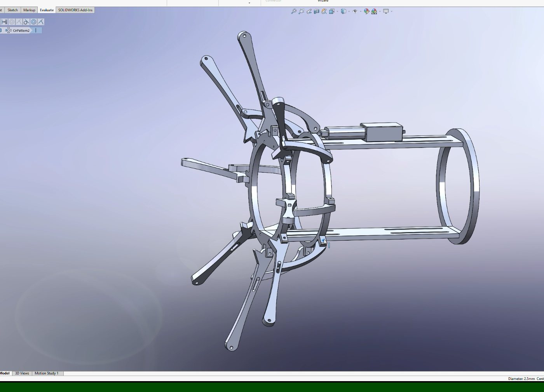Image resolution: width=544 pixels, height=392 pixels.
Task: Open the Evaluate ribbon tab
Action: (47, 10)
